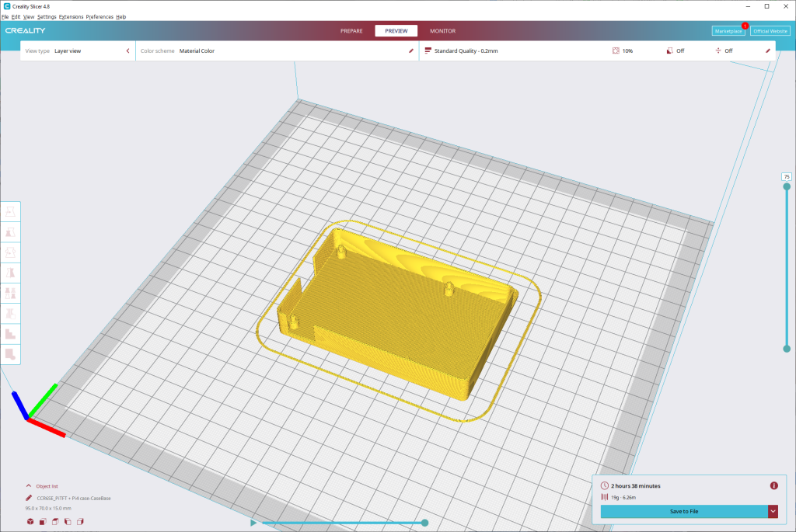This screenshot has width=796, height=532.
Task: Click the CREALITY logo in the header
Action: (x=26, y=30)
